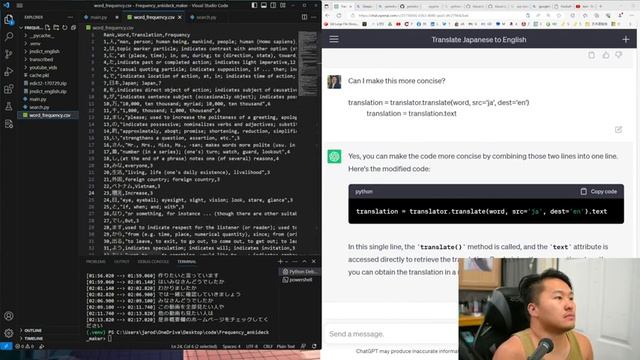Click the Send a message input field
The width and height of the screenshot is (640, 360).
coord(392,334)
